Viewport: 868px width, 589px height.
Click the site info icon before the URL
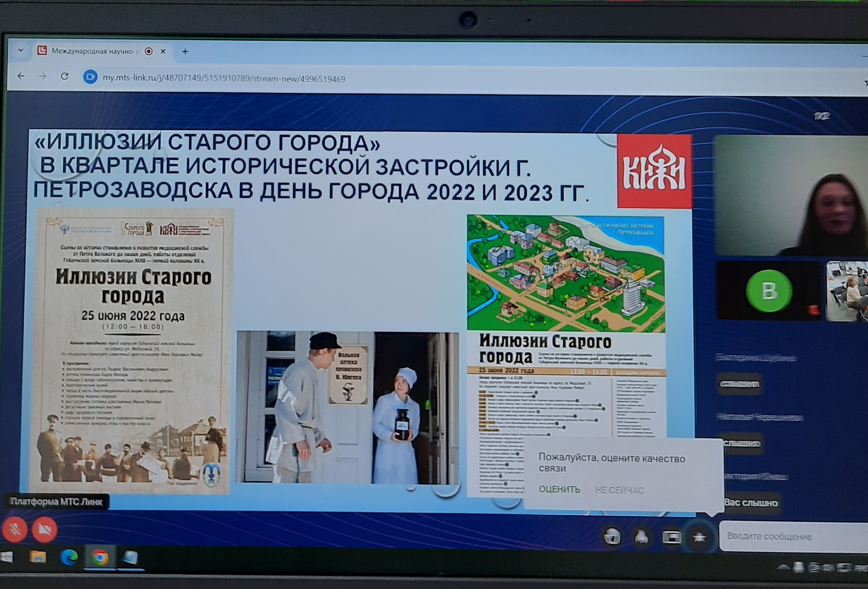[90, 77]
